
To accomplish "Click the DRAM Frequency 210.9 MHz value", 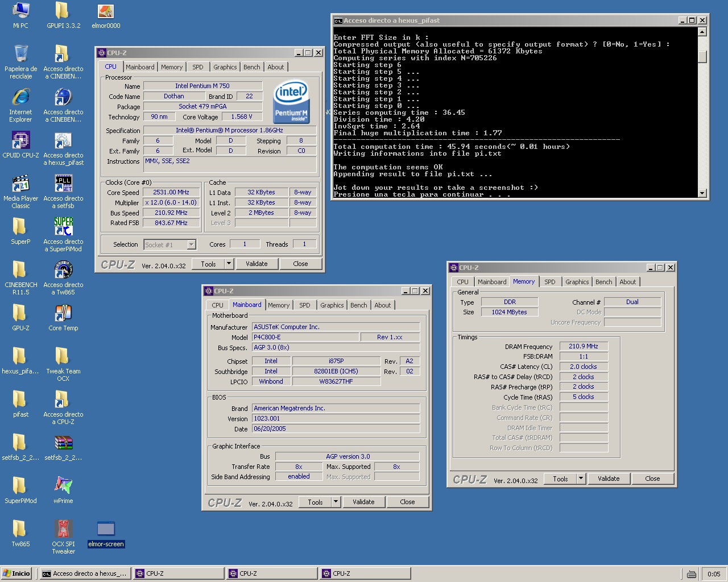I will tap(584, 346).
